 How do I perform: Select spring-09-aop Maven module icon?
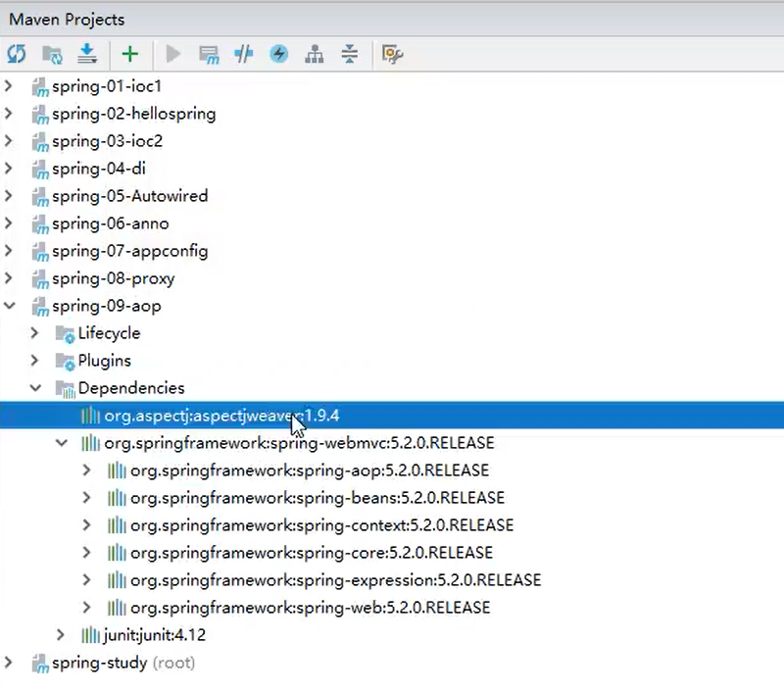tap(40, 307)
